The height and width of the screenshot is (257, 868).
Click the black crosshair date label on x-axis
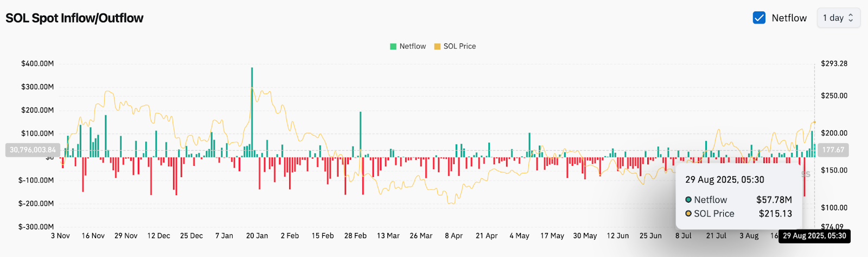[814, 236]
